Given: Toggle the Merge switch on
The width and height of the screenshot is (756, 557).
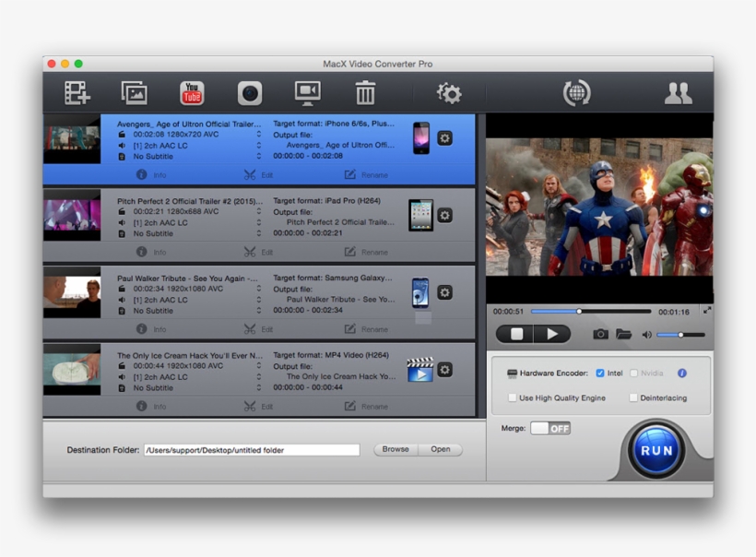Looking at the screenshot, I should pyautogui.click(x=550, y=429).
